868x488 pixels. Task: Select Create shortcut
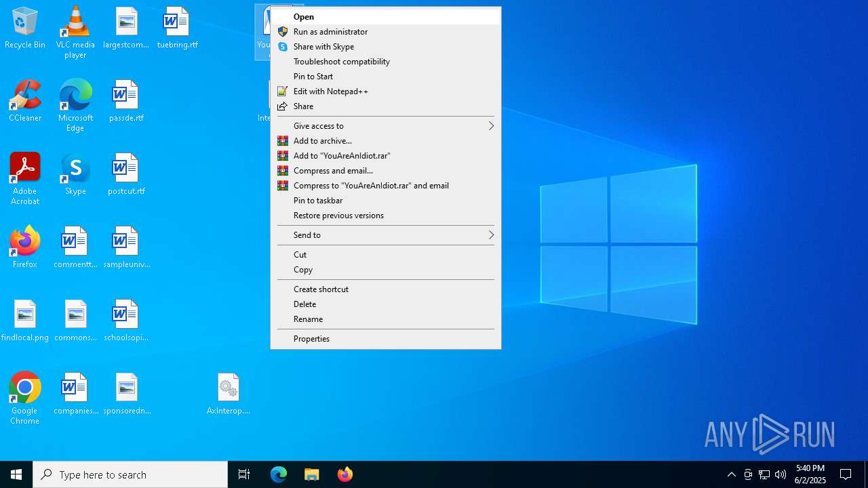[x=385, y=289]
